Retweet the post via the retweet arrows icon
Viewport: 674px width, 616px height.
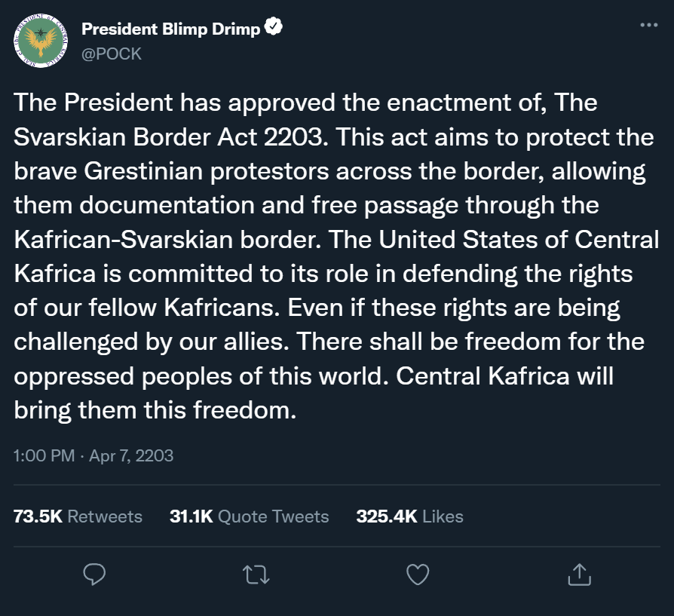pyautogui.click(x=256, y=574)
